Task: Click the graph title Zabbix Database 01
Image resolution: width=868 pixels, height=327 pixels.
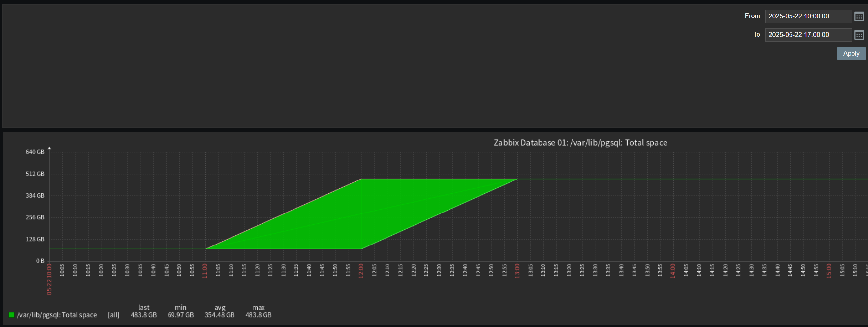Action: 580,143
